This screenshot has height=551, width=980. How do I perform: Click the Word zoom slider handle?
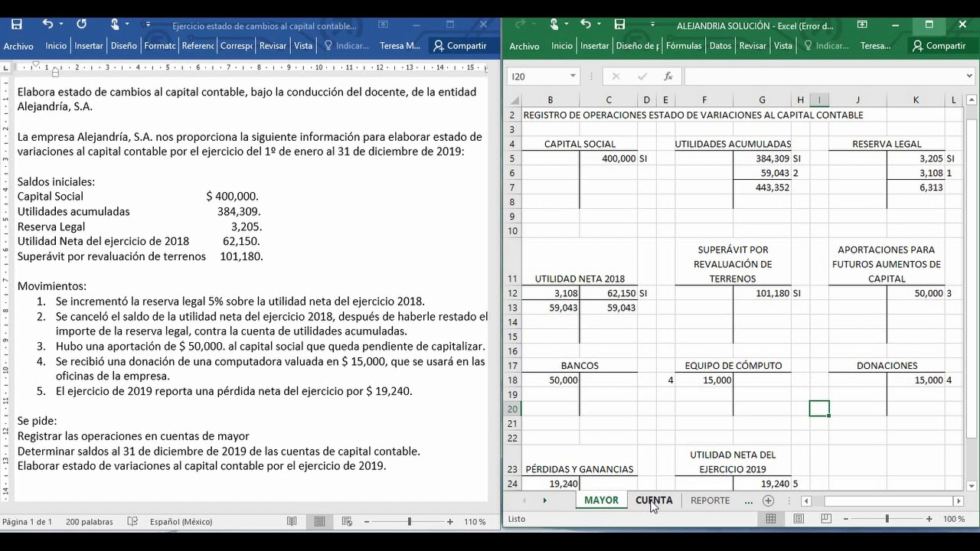pos(409,521)
